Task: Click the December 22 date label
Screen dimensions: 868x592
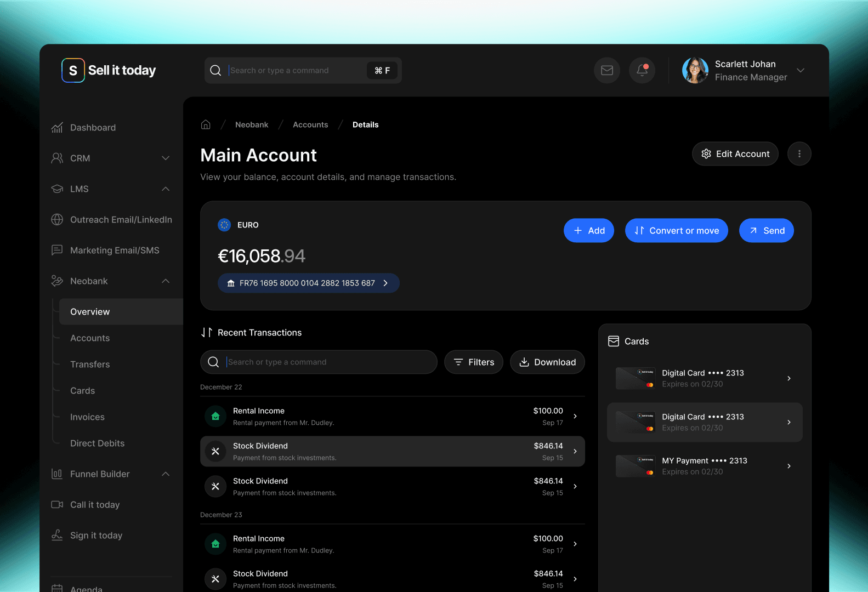Action: (221, 387)
